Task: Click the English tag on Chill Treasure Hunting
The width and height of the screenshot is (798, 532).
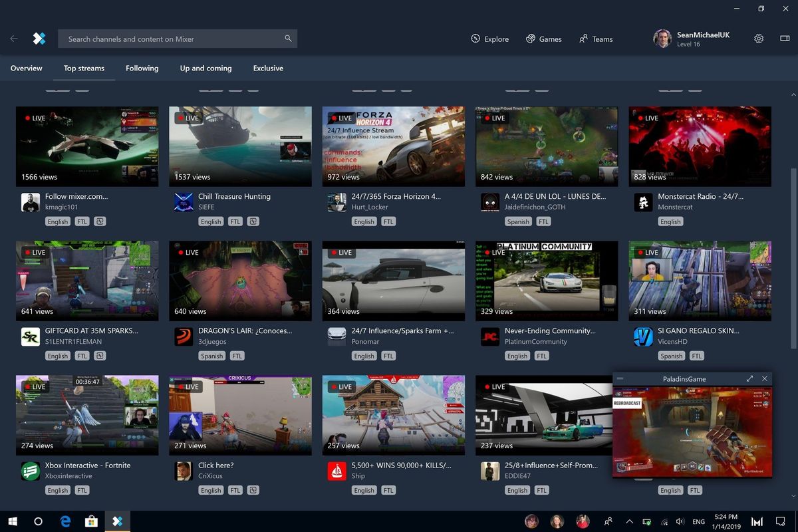Action: pos(210,221)
